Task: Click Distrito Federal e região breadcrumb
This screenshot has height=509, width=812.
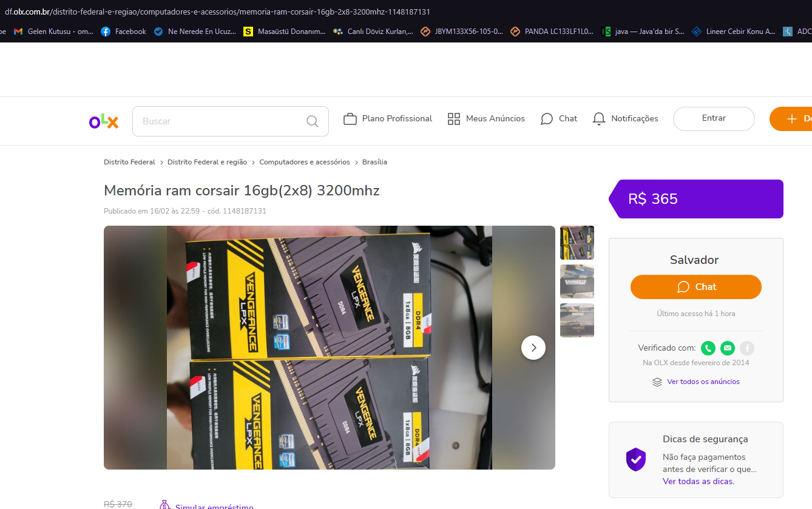Action: point(207,162)
